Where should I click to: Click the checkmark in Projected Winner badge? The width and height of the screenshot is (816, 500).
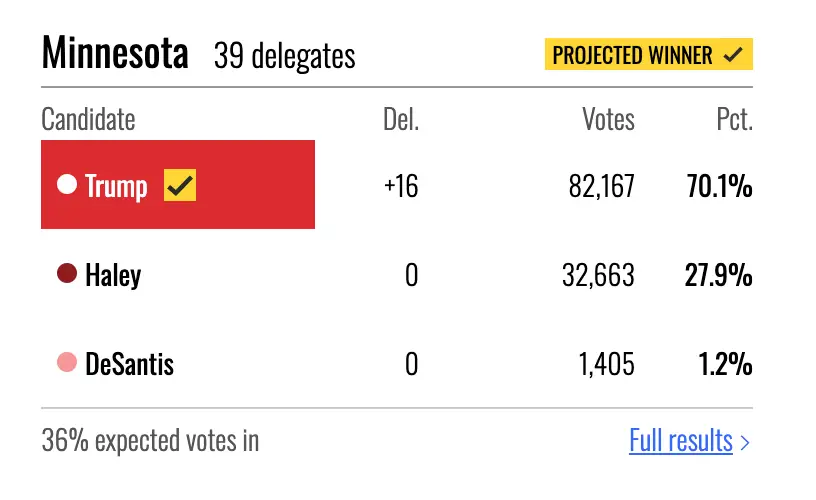[x=733, y=54]
